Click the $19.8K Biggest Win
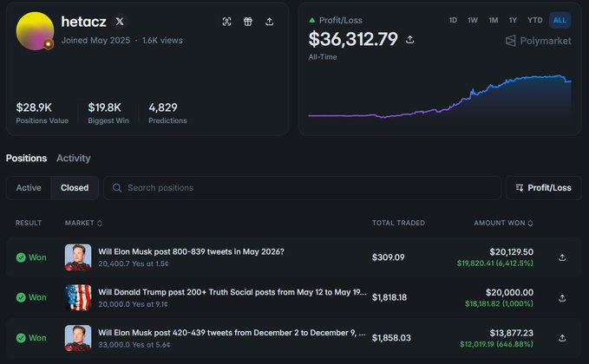The height and width of the screenshot is (364, 589). point(104,107)
